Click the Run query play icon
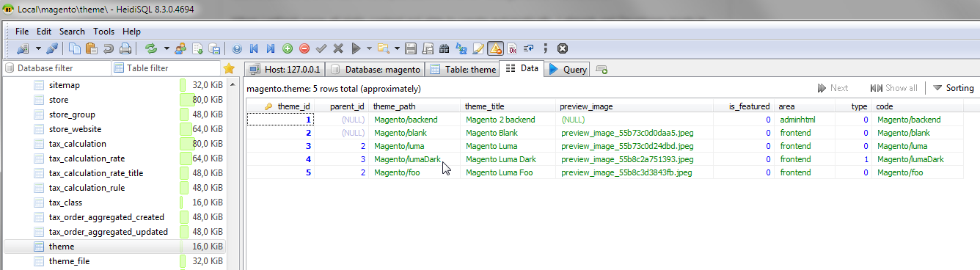This screenshot has width=980, height=270. [x=356, y=48]
